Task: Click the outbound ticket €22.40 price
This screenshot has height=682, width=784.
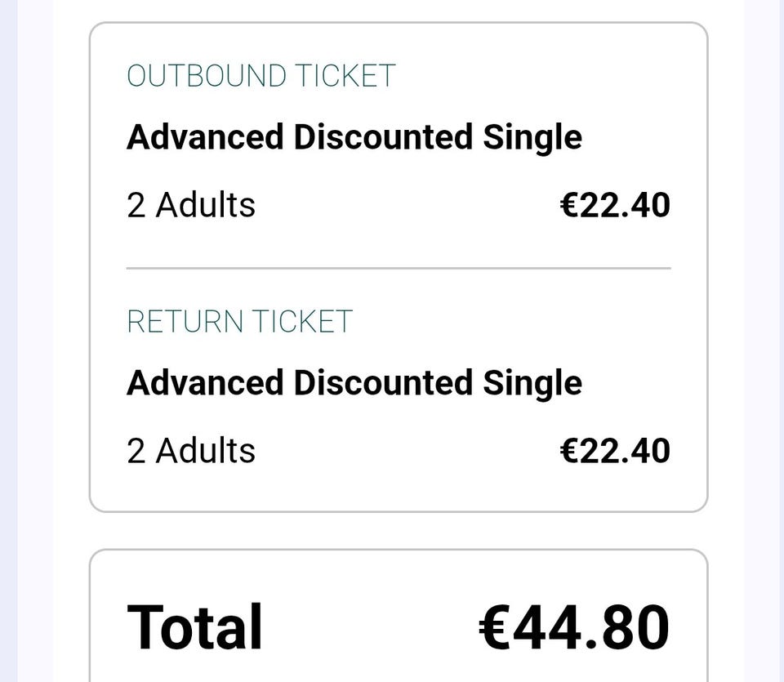Action: coord(614,205)
